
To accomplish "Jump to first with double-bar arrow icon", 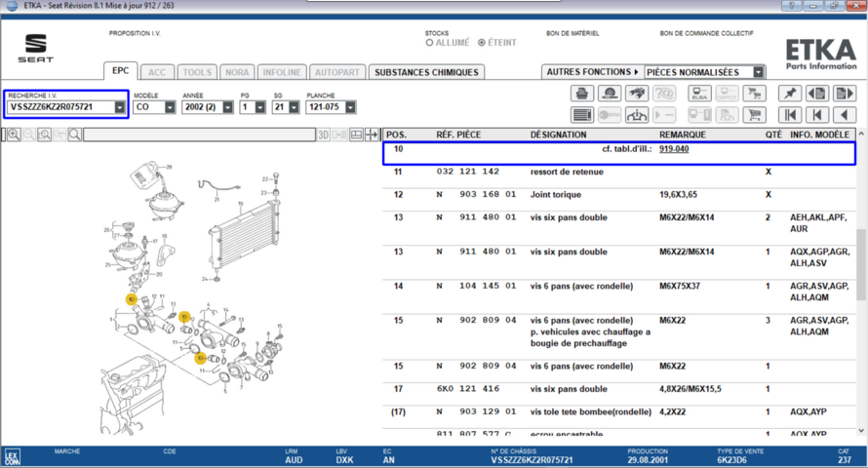I will (x=790, y=114).
